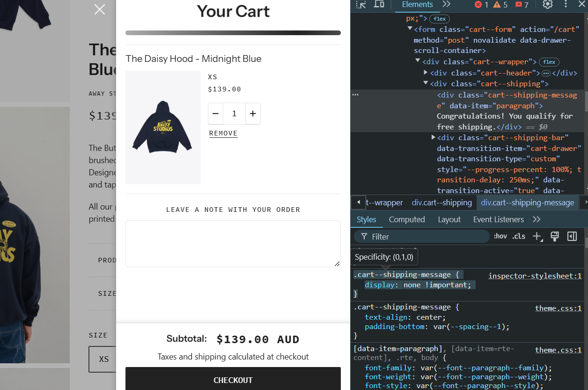Click the order note text area
This screenshot has width=588, height=390.
click(x=233, y=243)
